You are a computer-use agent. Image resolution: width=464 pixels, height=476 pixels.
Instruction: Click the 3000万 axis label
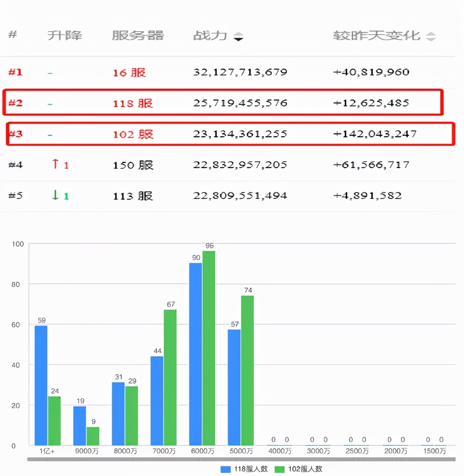(x=318, y=451)
